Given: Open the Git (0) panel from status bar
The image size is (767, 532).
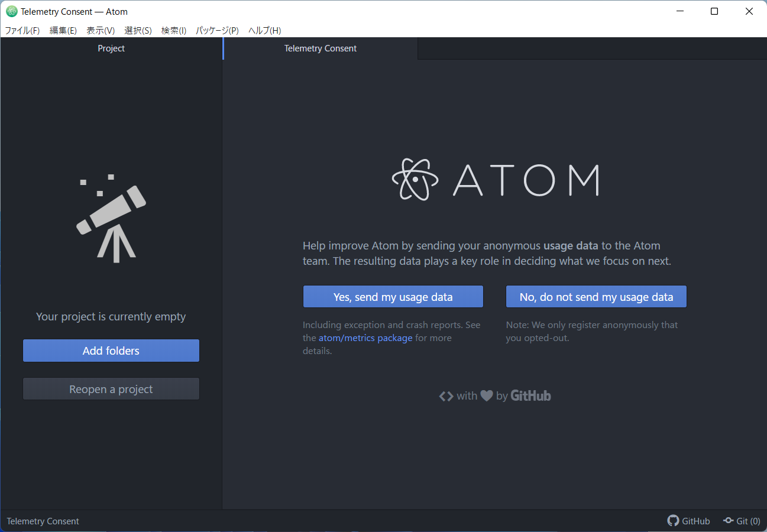Looking at the screenshot, I should point(742,521).
